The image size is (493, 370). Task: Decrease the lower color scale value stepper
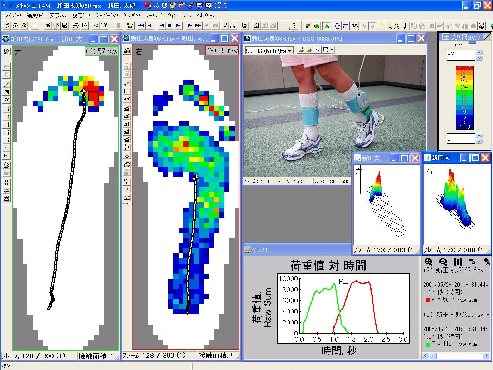pyautogui.click(x=479, y=142)
